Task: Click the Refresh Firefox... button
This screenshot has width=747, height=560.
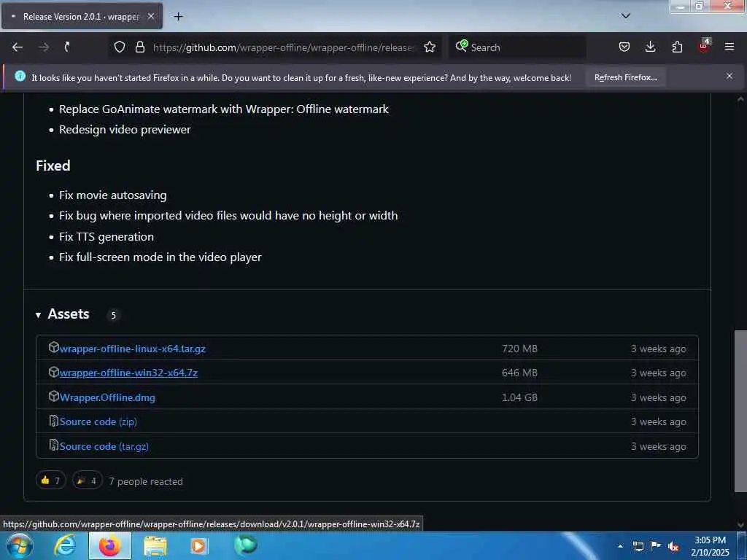Action: pos(625,77)
